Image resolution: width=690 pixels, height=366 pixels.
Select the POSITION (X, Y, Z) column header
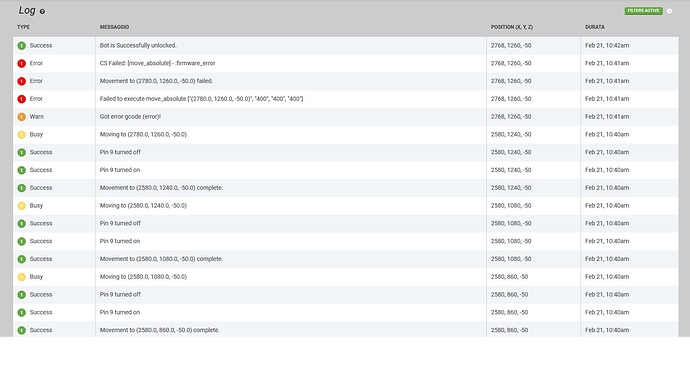pos(512,27)
